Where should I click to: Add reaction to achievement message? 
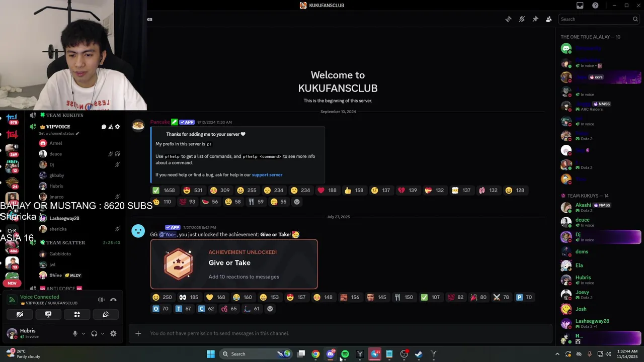pyautogui.click(x=270, y=309)
